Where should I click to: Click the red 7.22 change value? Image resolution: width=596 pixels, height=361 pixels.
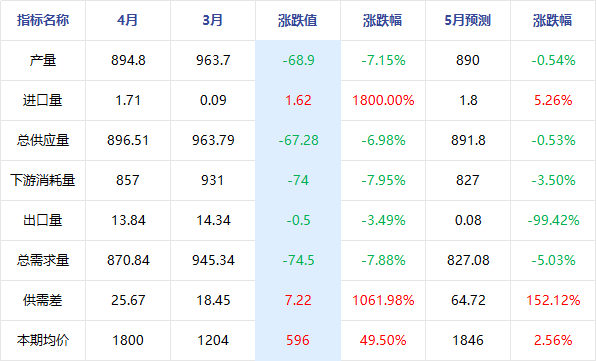tap(298, 301)
